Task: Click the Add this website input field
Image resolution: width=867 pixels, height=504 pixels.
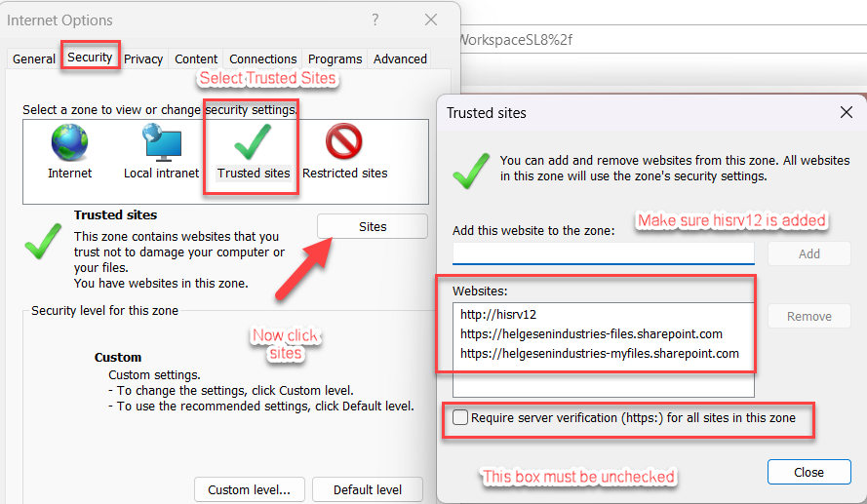Action: click(603, 253)
